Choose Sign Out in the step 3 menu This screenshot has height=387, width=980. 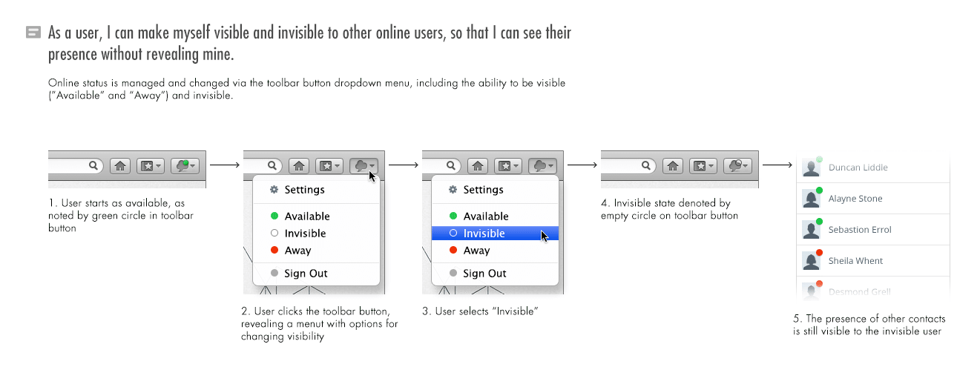[484, 274]
